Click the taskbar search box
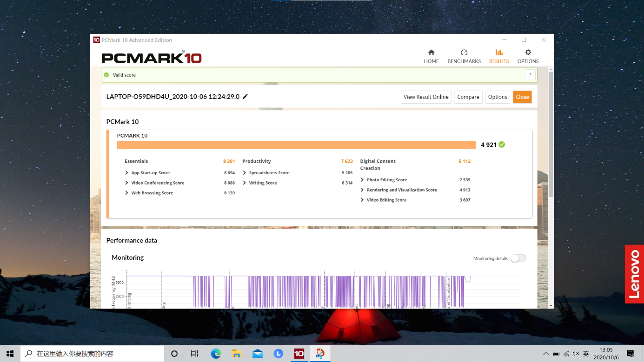The height and width of the screenshot is (362, 644). pyautogui.click(x=92, y=354)
